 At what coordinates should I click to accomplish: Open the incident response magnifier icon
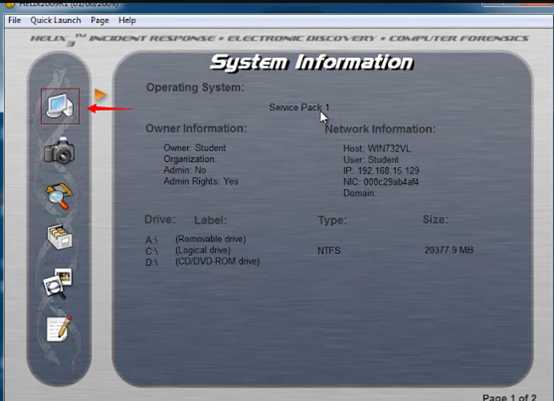(59, 195)
